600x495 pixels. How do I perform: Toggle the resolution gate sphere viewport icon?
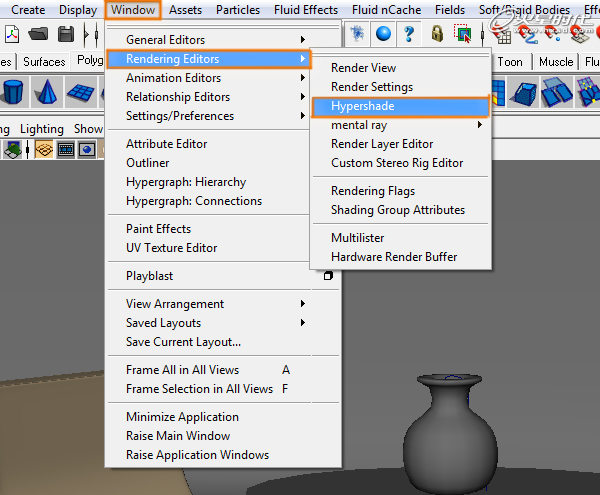[87, 149]
